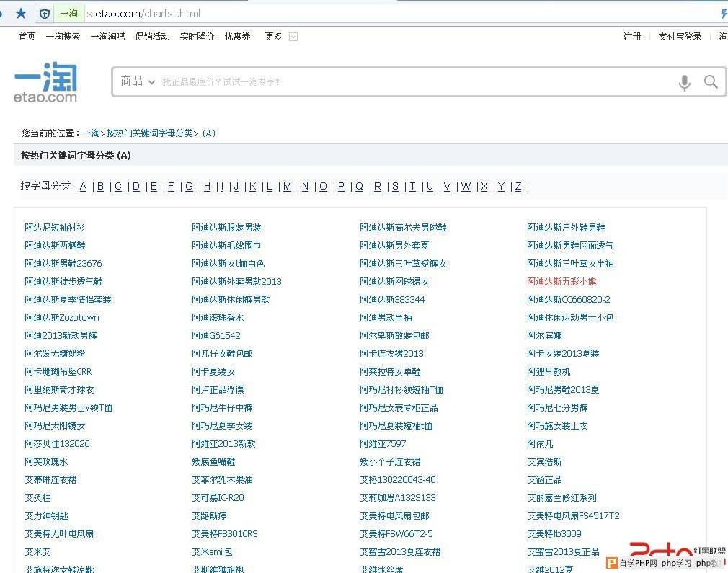Select letter M in alphabet index
Viewport: 728px width, 573px height.
288,187
